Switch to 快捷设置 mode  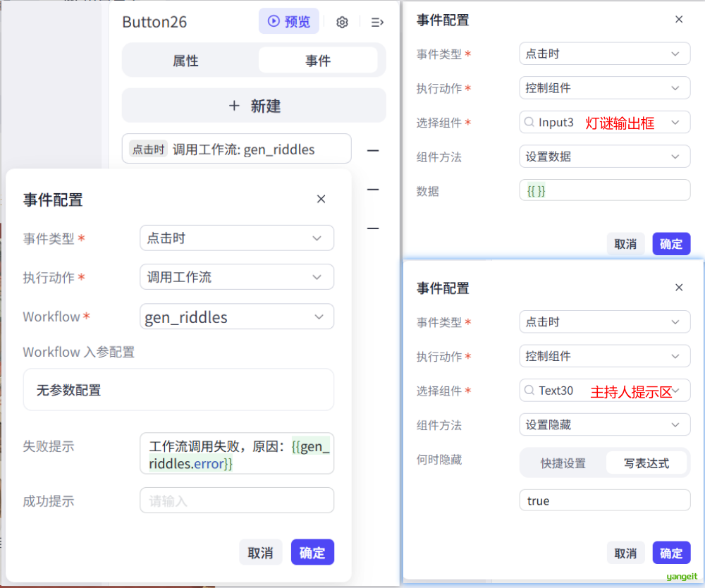563,463
